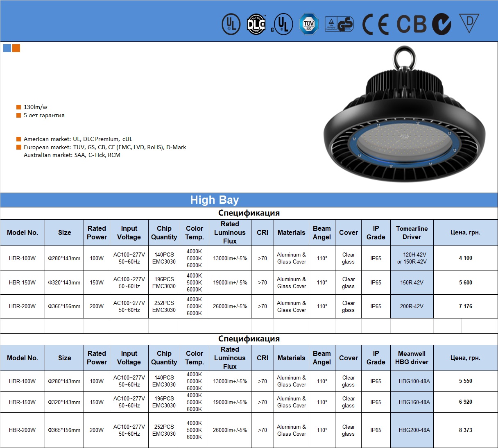Click the triangular D-Mark logo

pyautogui.click(x=469, y=23)
